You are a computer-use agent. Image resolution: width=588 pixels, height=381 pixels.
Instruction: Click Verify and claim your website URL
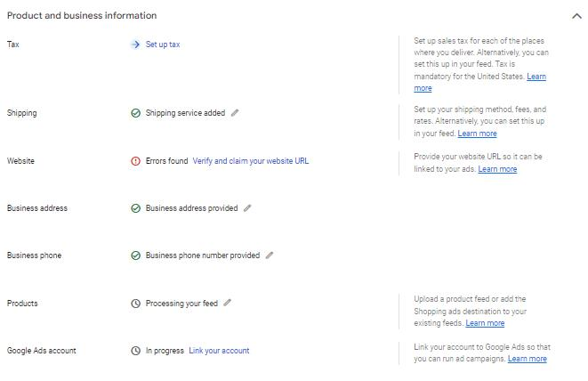tap(251, 161)
